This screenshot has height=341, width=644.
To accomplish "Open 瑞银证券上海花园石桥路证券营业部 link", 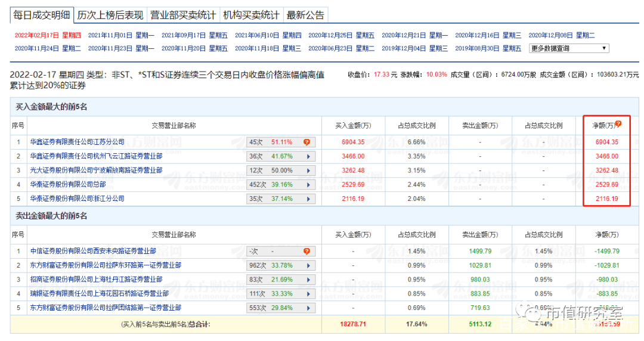I will [100, 293].
